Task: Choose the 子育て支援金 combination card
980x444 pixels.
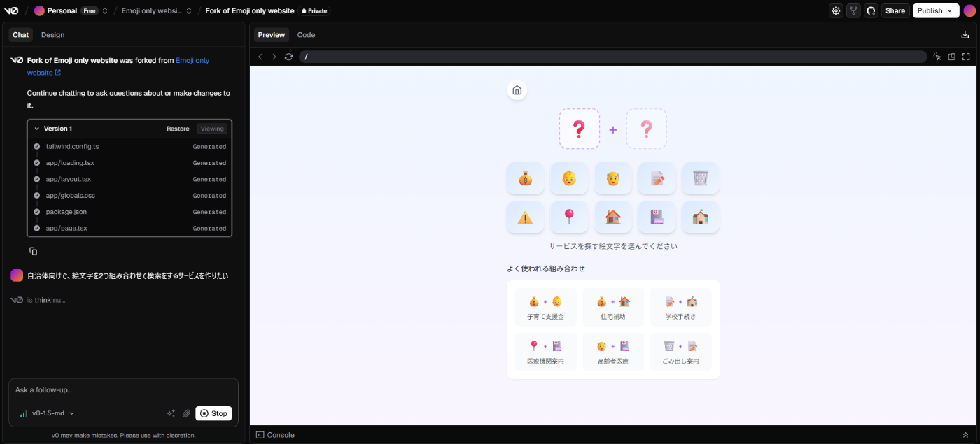Action: [545, 308]
